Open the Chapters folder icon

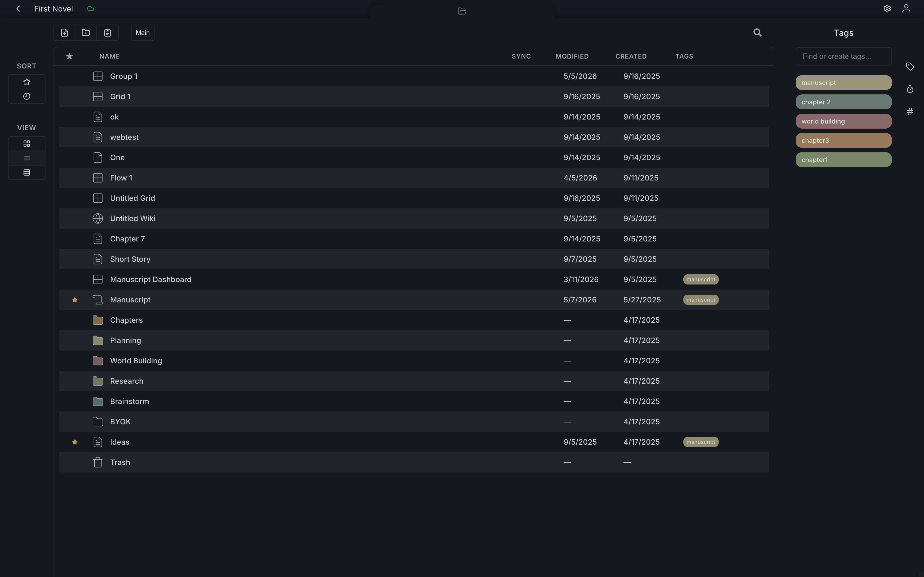[98, 320]
